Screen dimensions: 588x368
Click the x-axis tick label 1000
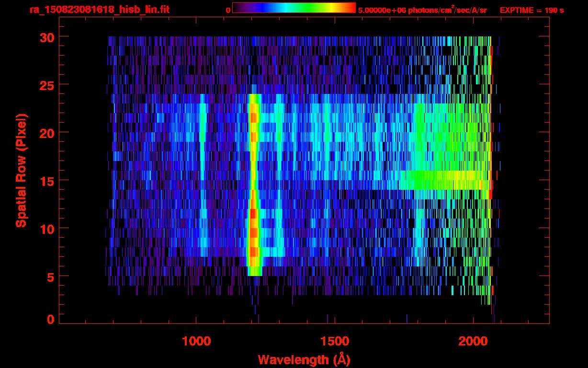coord(196,341)
